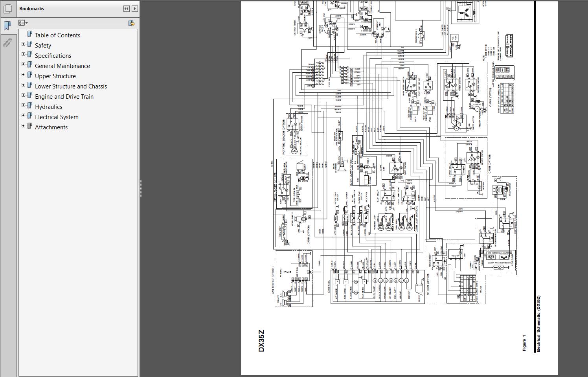
Task: Select the Attachments bookmark label
Action: pyautogui.click(x=51, y=127)
